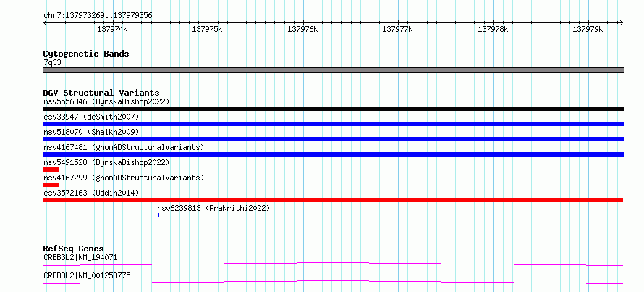Click the 137974k ruler tick label
The image size is (644, 292).
pos(112,30)
